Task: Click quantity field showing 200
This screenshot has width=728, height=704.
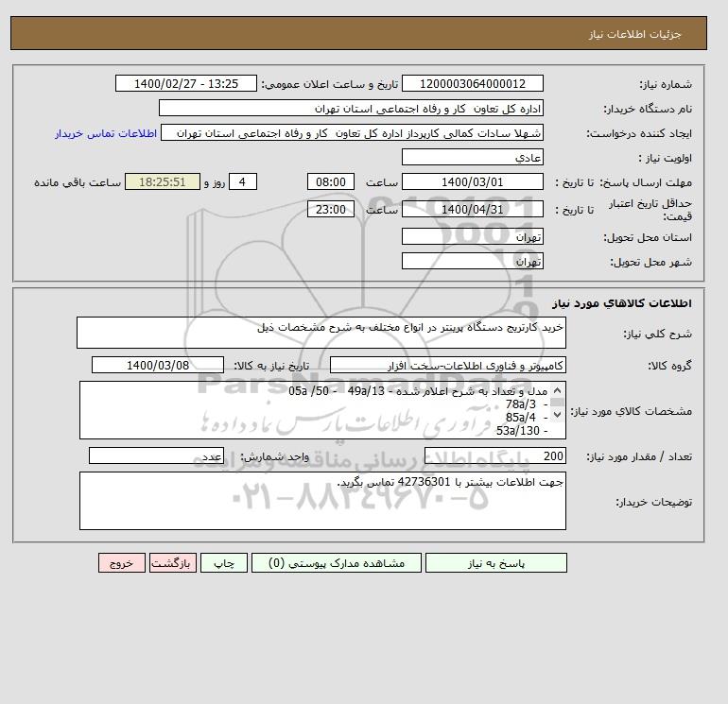Action: tap(494, 455)
